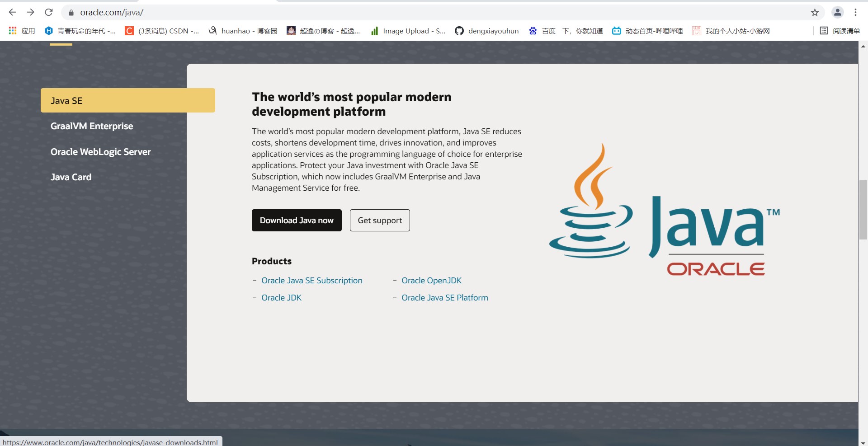Open the Chrome profile avatar menu
868x446 pixels.
click(838, 12)
